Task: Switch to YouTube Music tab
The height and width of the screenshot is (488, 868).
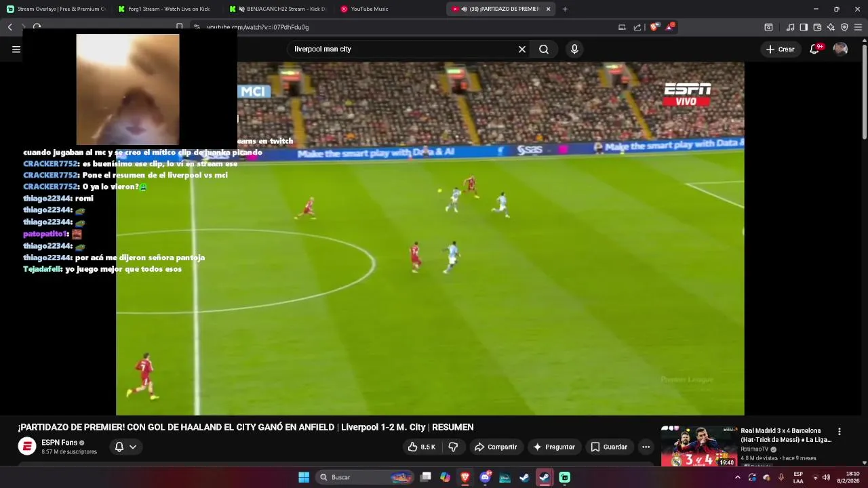Action: 388,9
